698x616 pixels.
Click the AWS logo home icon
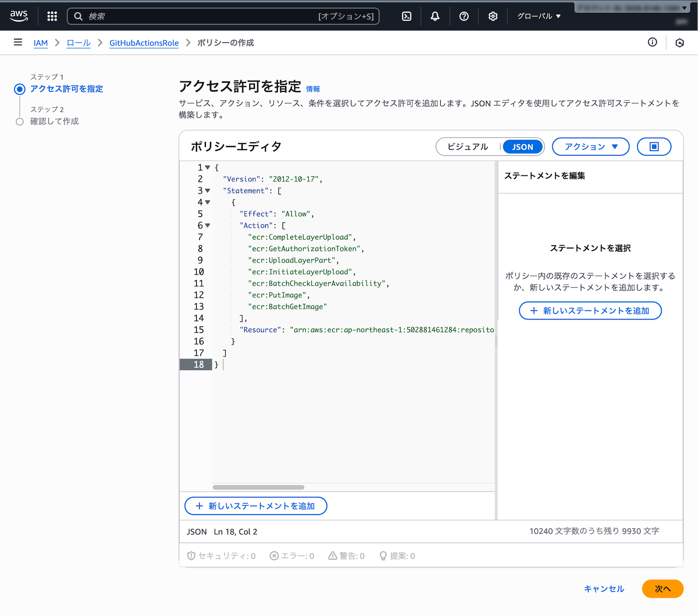[x=19, y=16]
